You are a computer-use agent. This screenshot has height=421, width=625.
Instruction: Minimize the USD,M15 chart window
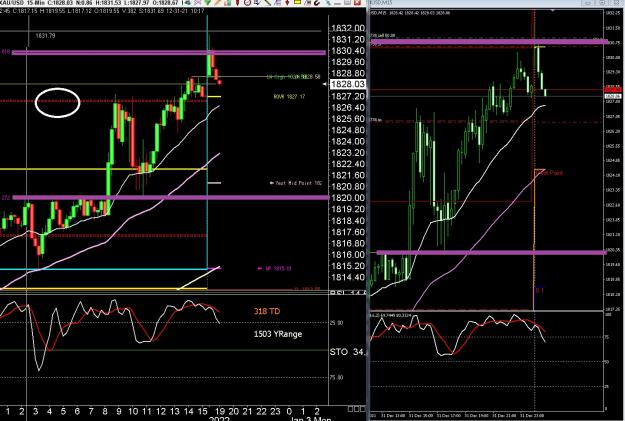[x=588, y=3]
